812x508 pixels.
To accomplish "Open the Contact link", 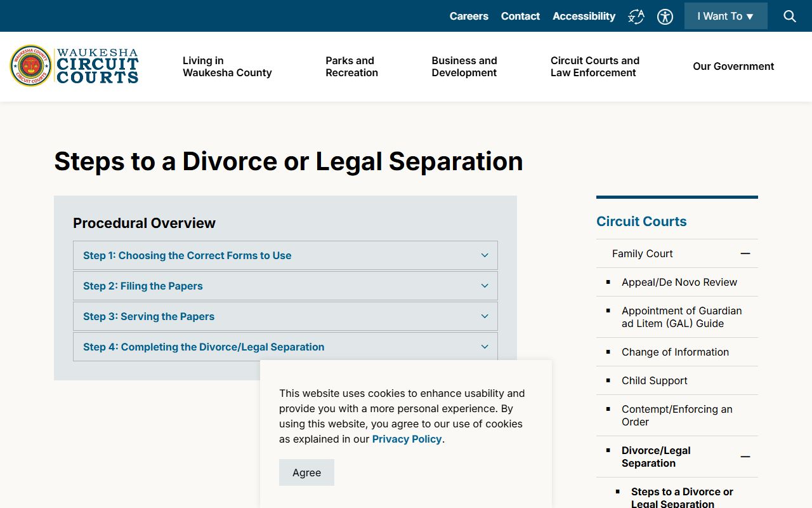I will coord(520,16).
